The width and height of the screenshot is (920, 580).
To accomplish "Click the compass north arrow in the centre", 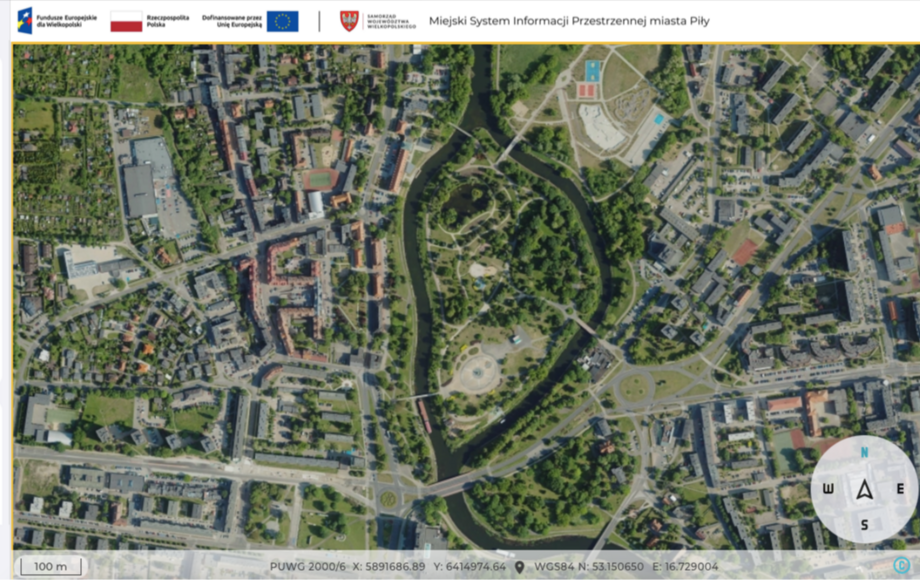I will click(x=864, y=489).
